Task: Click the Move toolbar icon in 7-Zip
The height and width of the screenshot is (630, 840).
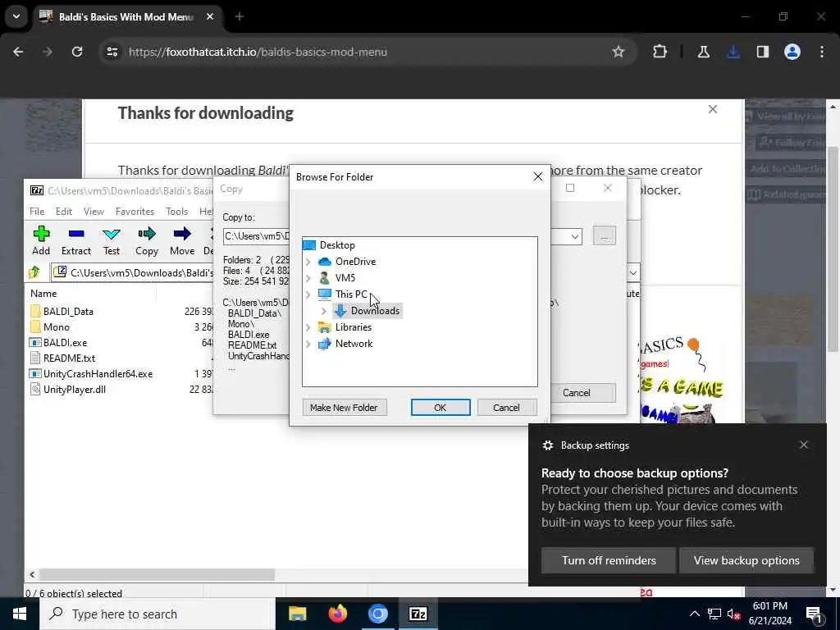Action: click(182, 240)
